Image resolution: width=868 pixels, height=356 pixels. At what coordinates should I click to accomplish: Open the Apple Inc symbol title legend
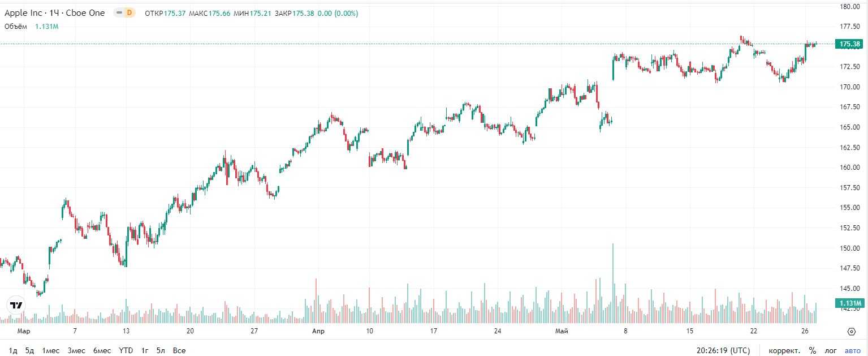54,13
